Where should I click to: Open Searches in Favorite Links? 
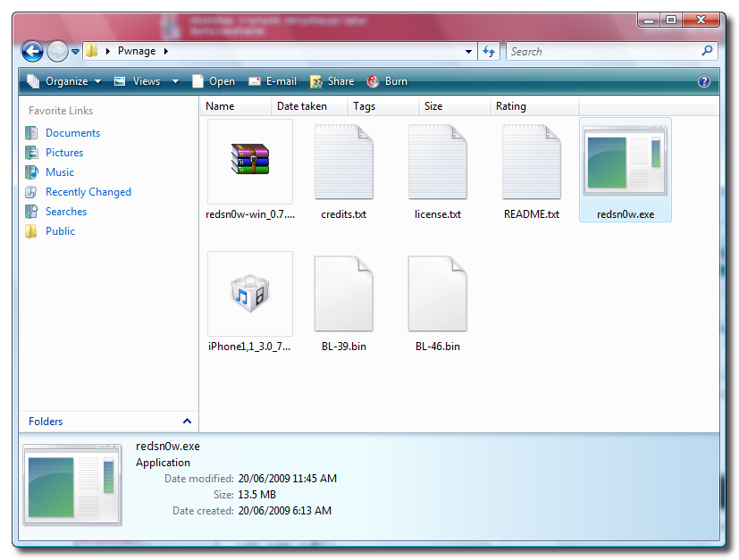pyautogui.click(x=66, y=212)
